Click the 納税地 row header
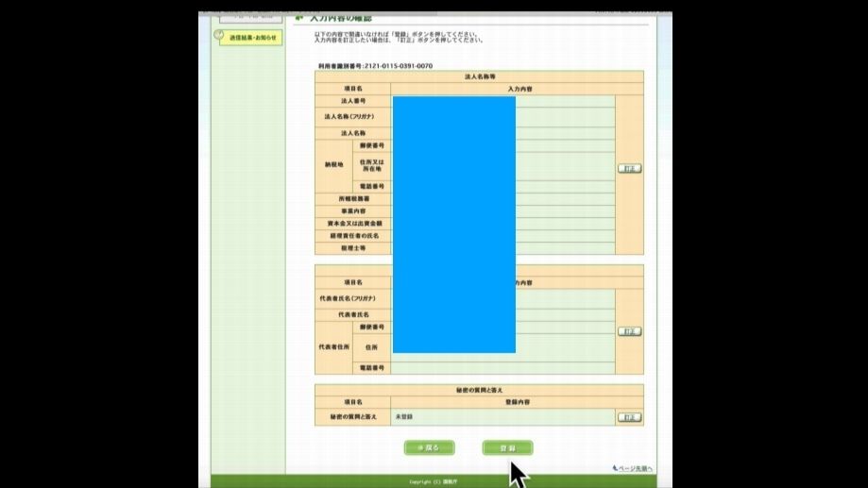The width and height of the screenshot is (868, 488). (333, 165)
